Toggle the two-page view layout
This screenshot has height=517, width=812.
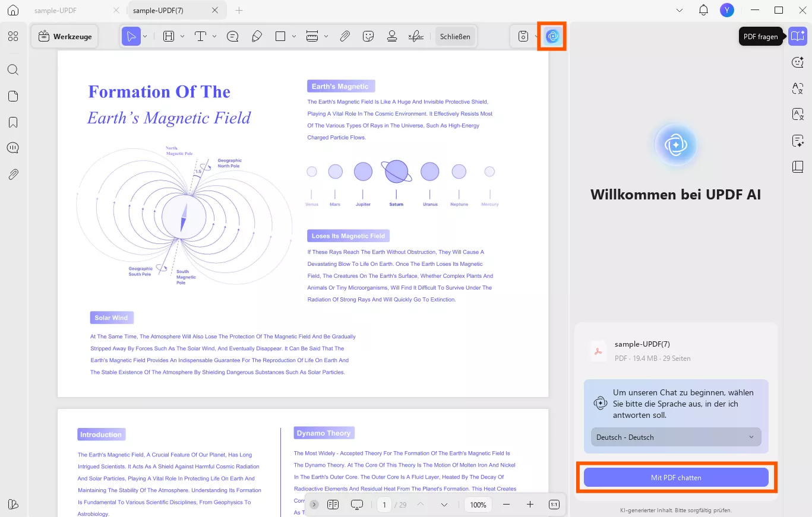coord(333,504)
